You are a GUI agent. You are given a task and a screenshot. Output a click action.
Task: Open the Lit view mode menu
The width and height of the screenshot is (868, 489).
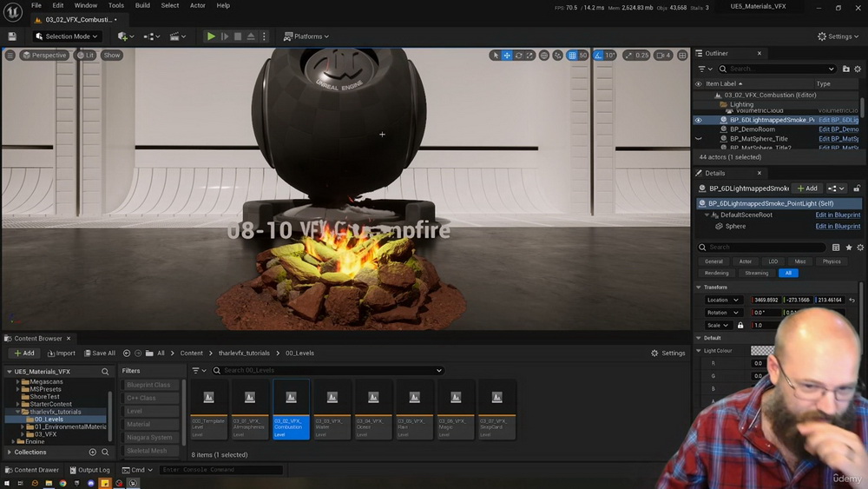pyautogui.click(x=85, y=55)
